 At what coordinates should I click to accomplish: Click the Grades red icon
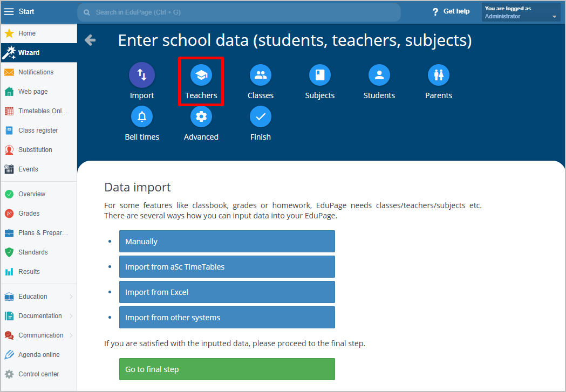click(9, 214)
